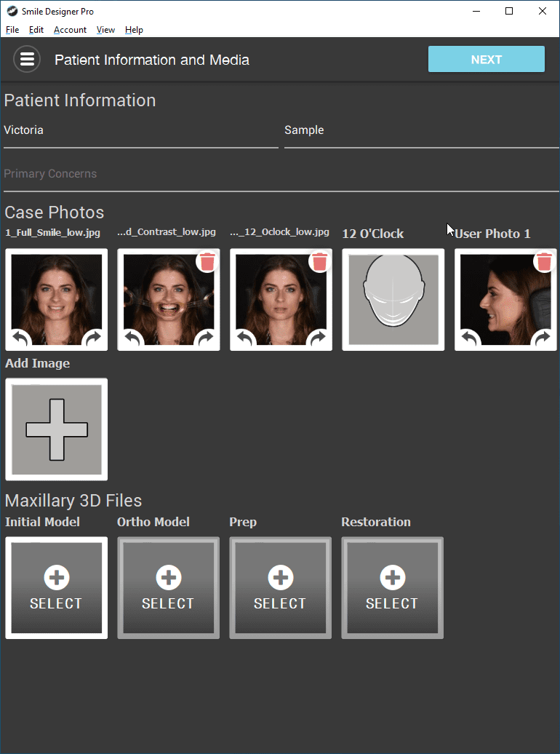Rotate Full Smile photo counterclockwise
The height and width of the screenshot is (754, 560).
(21, 338)
